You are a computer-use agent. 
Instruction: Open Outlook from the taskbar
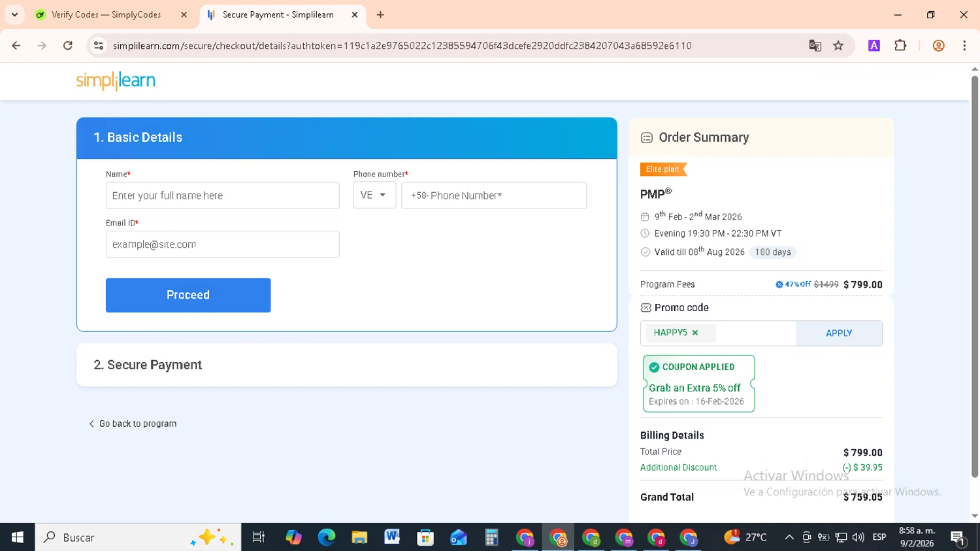458,537
